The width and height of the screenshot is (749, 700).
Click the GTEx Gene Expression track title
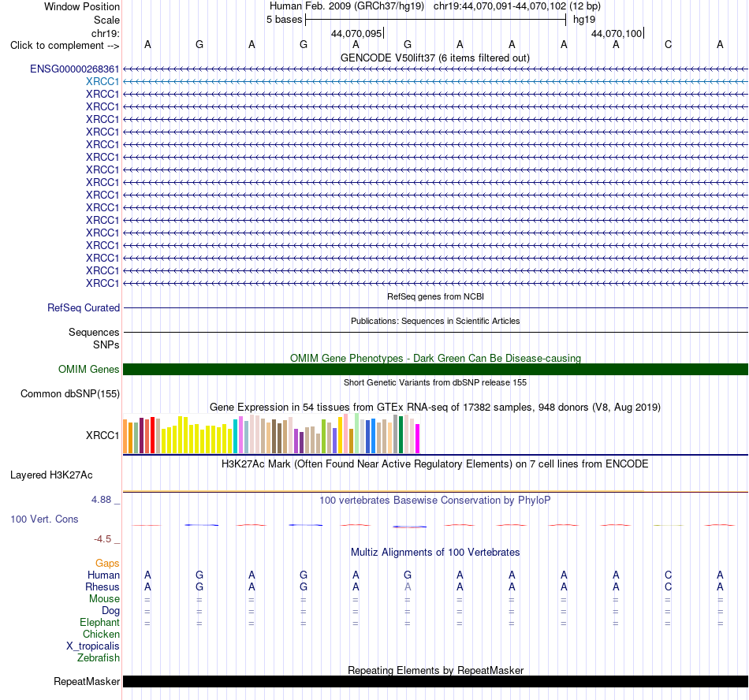[x=435, y=408]
